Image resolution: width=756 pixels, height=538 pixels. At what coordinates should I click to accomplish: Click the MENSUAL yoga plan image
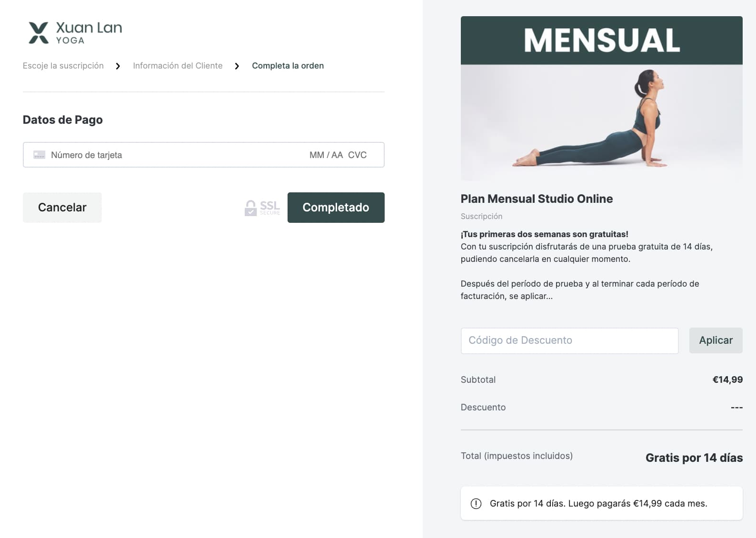tap(602, 98)
